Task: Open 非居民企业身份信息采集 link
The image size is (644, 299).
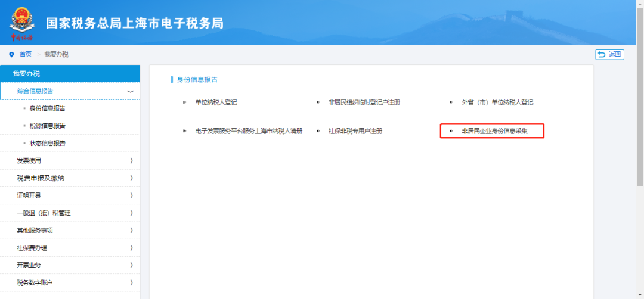Action: coord(494,131)
